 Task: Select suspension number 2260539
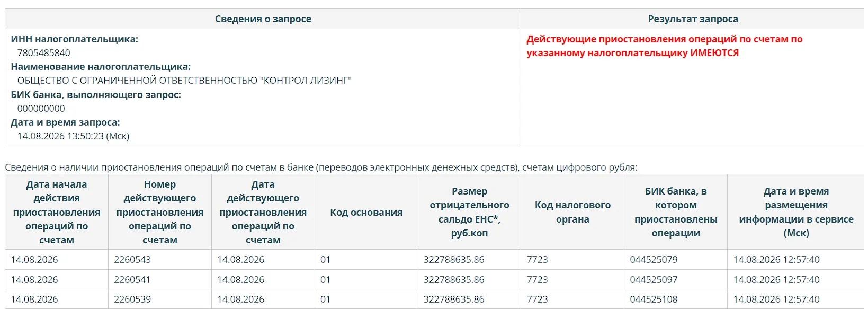pos(132,299)
